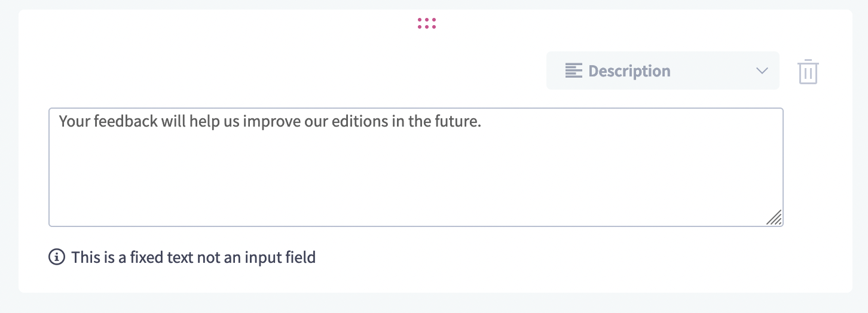Image resolution: width=868 pixels, height=313 pixels.
Task: Click the "Description" label in the type selector
Action: point(629,71)
